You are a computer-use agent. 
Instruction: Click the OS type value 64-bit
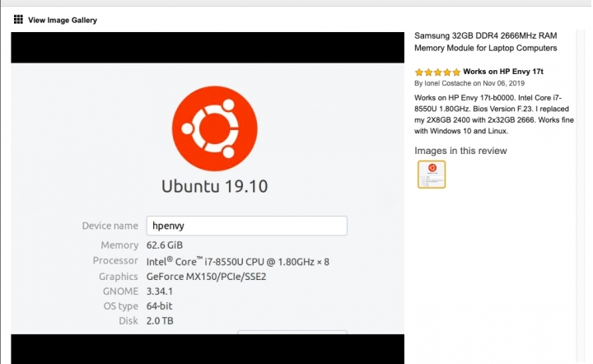pos(159,306)
